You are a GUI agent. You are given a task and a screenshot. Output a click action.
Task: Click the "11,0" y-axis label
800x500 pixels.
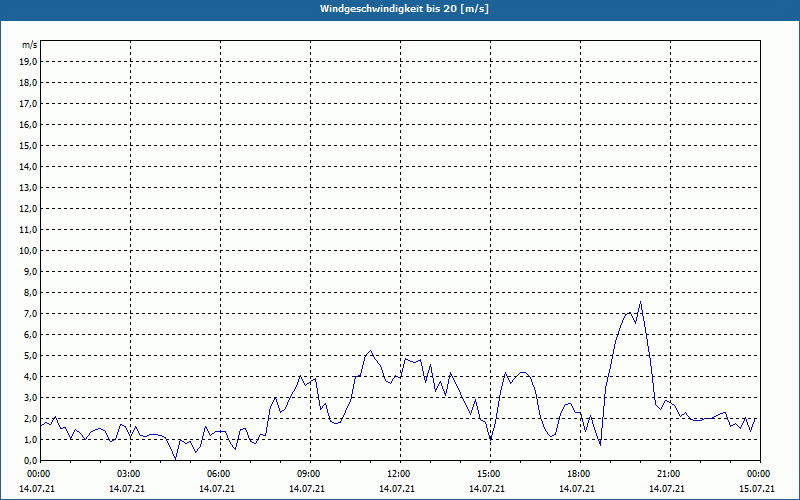28,230
